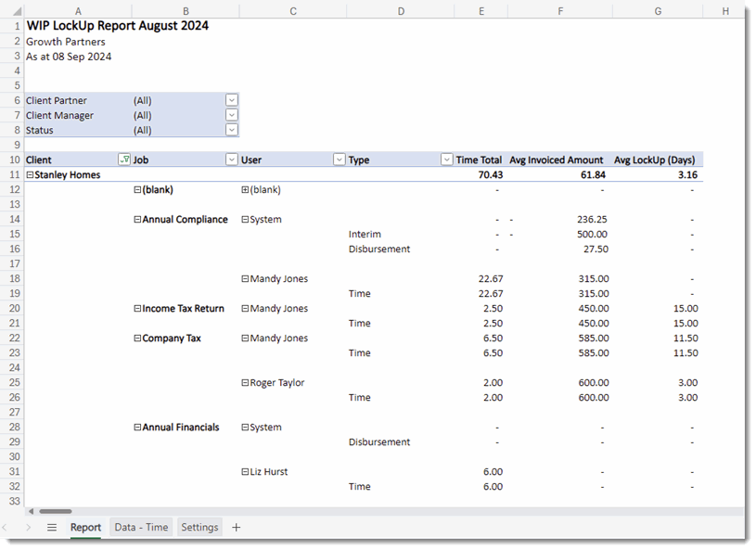Open the Type header filter arrow
The width and height of the screenshot is (756, 550).
click(446, 160)
